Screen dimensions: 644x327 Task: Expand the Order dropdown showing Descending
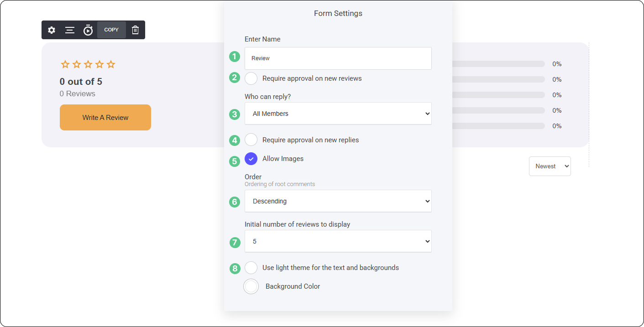pyautogui.click(x=338, y=201)
